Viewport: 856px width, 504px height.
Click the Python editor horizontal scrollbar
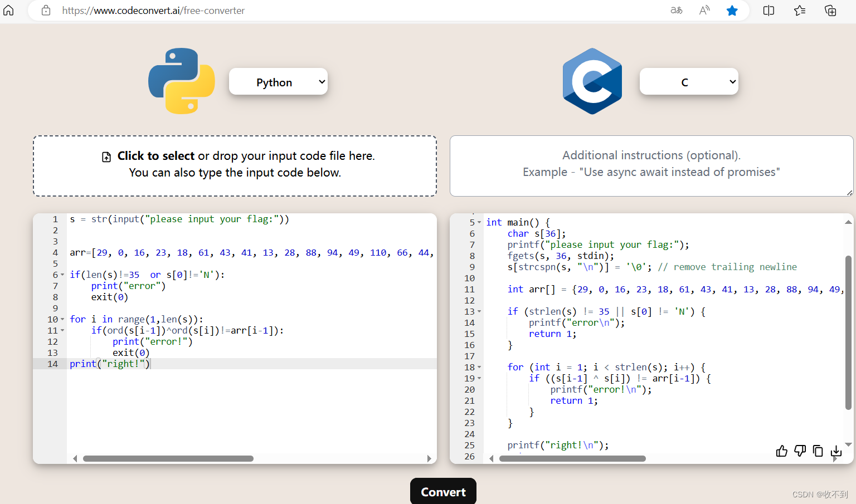click(x=168, y=459)
